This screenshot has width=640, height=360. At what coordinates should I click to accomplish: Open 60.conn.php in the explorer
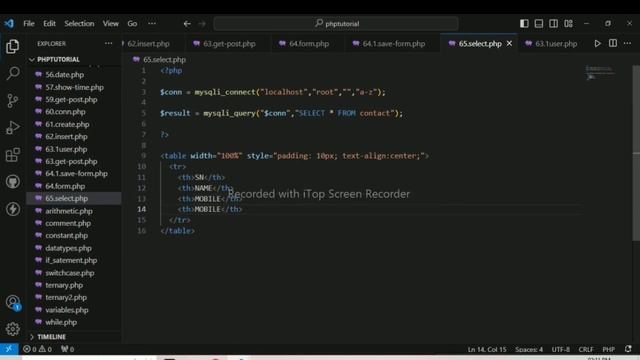pyautogui.click(x=65, y=112)
